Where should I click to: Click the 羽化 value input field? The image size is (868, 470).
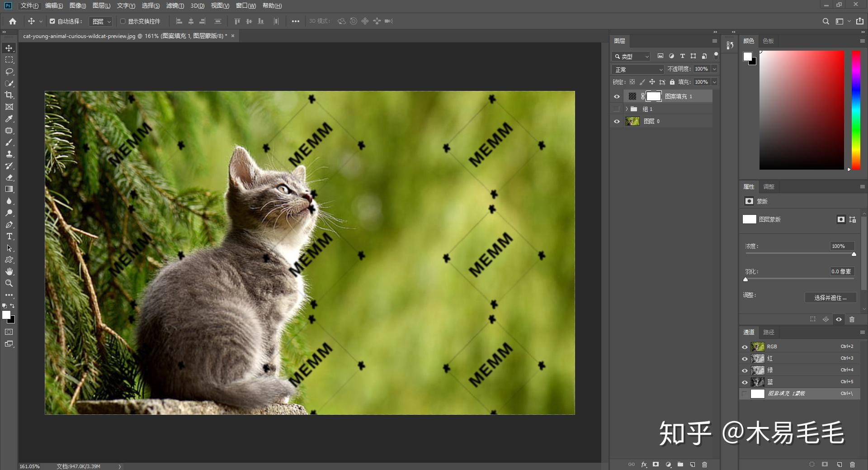tap(842, 271)
